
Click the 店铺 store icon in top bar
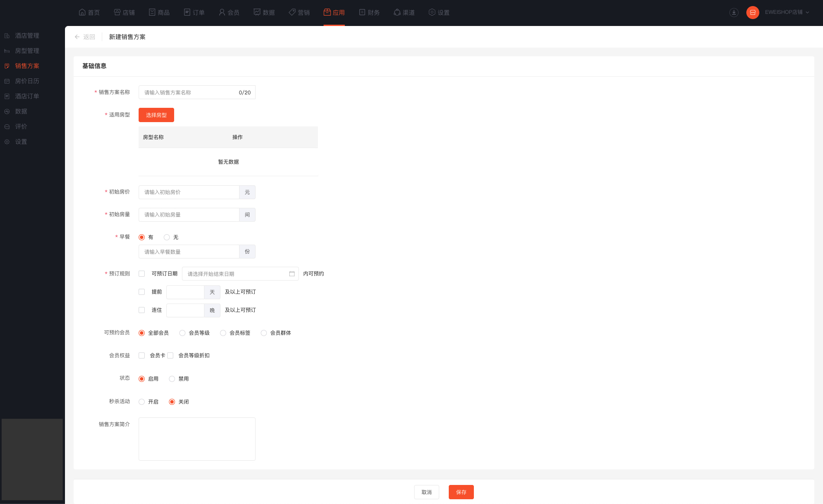point(117,12)
